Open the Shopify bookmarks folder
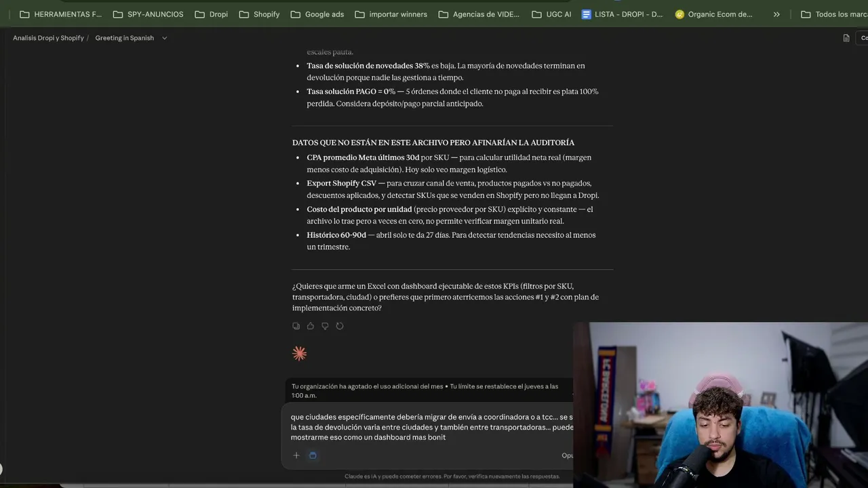 259,14
